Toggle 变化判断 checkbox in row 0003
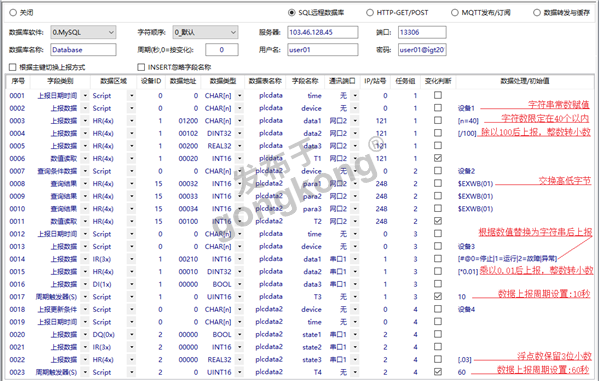The width and height of the screenshot is (600, 381). (438, 120)
